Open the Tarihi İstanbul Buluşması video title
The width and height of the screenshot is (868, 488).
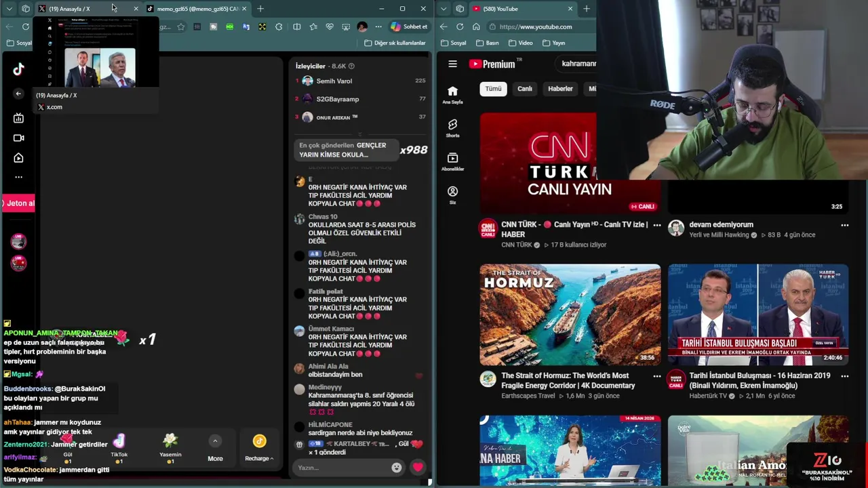(x=759, y=380)
